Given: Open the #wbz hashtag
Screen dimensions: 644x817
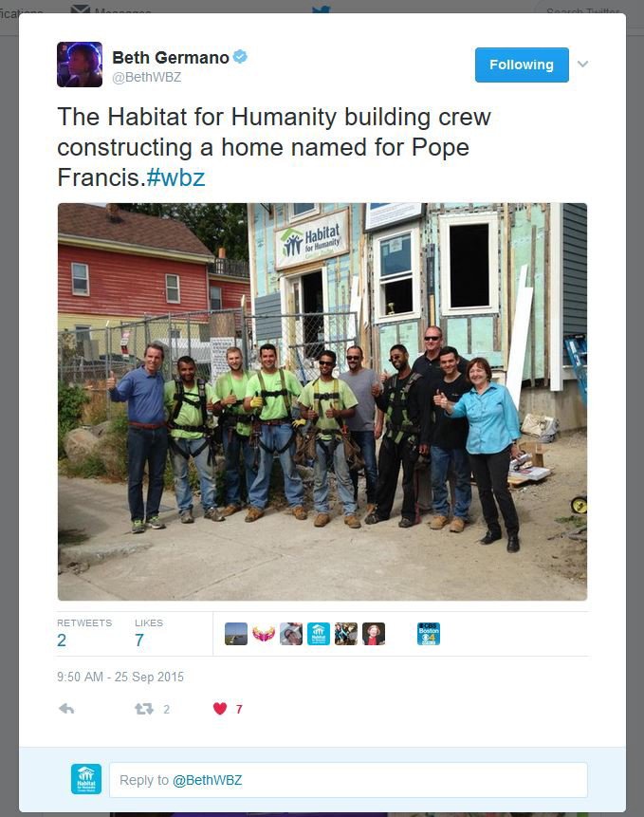Looking at the screenshot, I should pyautogui.click(x=175, y=177).
